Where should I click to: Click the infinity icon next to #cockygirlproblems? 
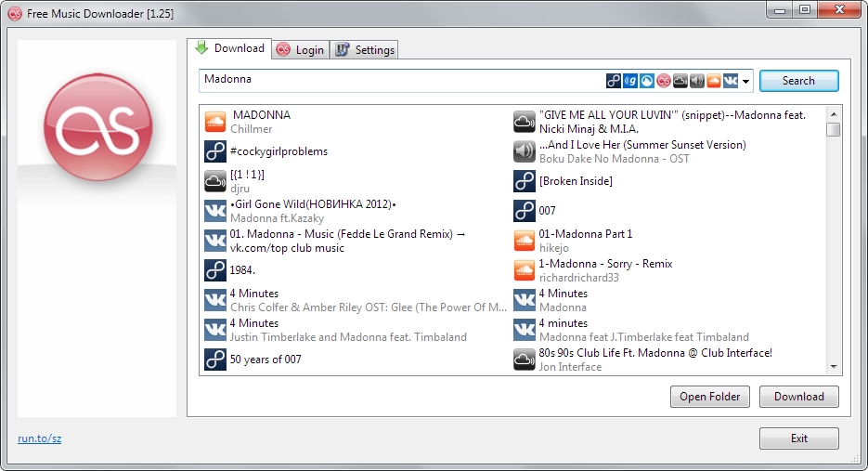215,151
